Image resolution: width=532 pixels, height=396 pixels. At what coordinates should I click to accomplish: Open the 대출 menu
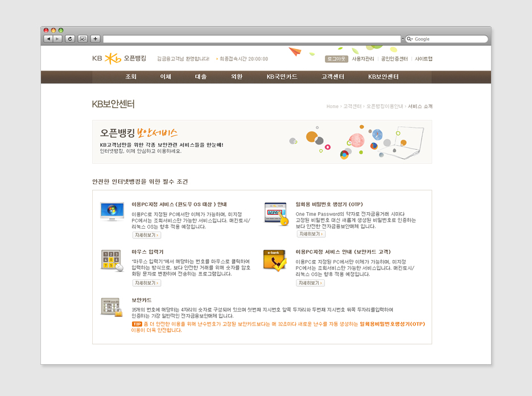coord(200,77)
